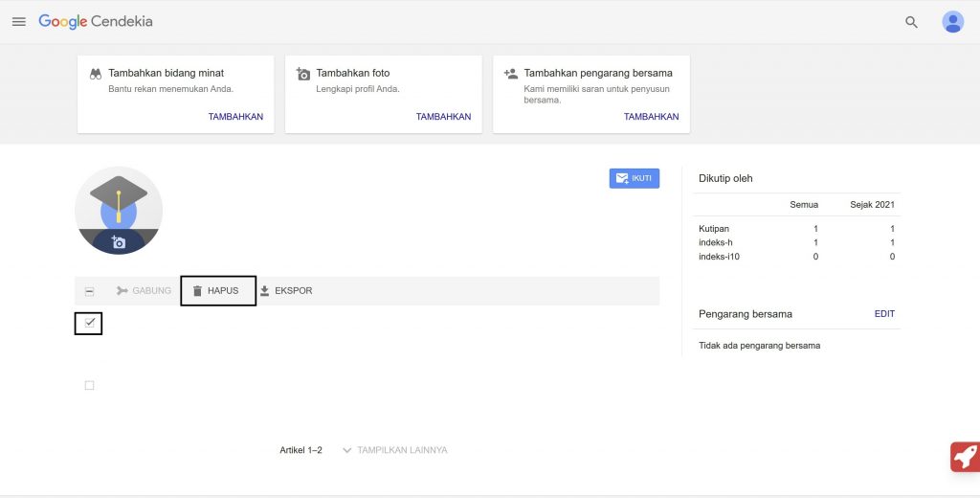Click the profile photo avatar

[x=119, y=210]
